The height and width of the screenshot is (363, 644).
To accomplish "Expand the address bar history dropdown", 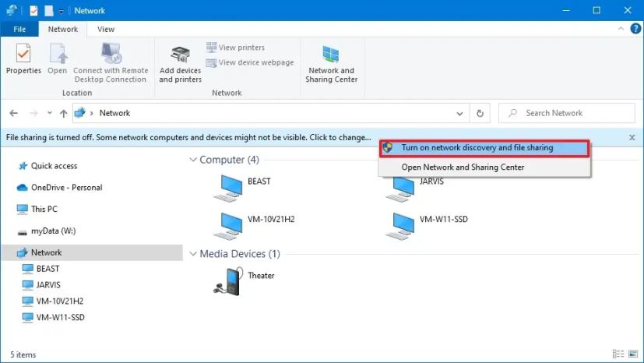I will [459, 113].
